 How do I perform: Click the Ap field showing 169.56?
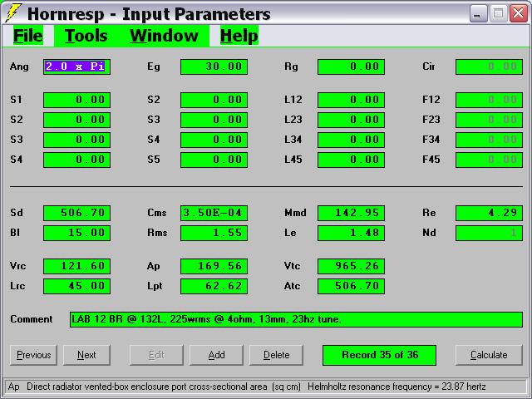214,266
